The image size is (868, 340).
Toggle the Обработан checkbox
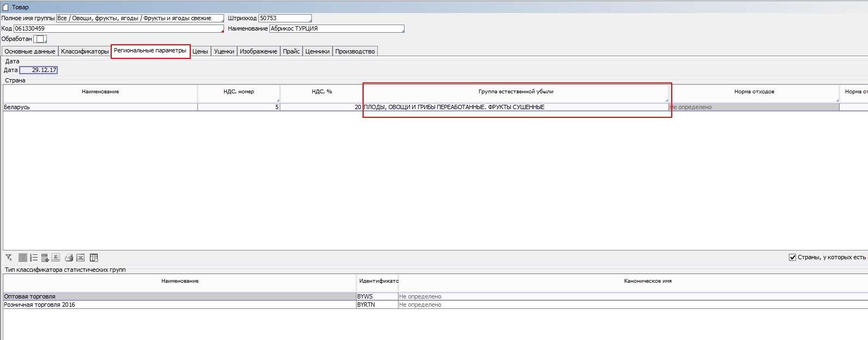pyautogui.click(x=40, y=39)
